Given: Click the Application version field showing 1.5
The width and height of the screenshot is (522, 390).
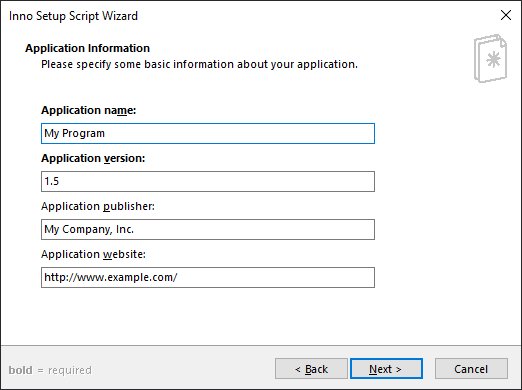Looking at the screenshot, I should 208,181.
